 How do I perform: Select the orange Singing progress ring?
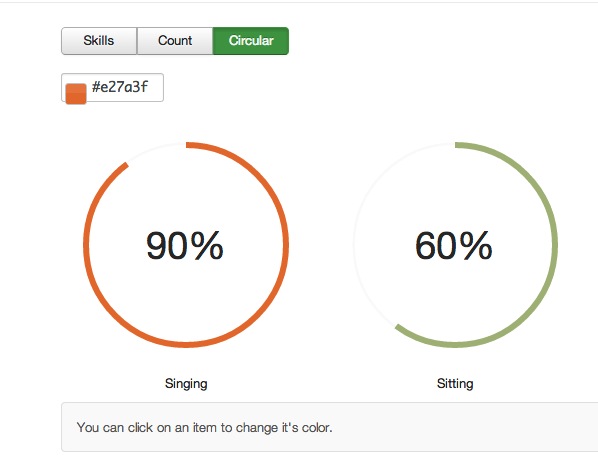(x=186, y=245)
